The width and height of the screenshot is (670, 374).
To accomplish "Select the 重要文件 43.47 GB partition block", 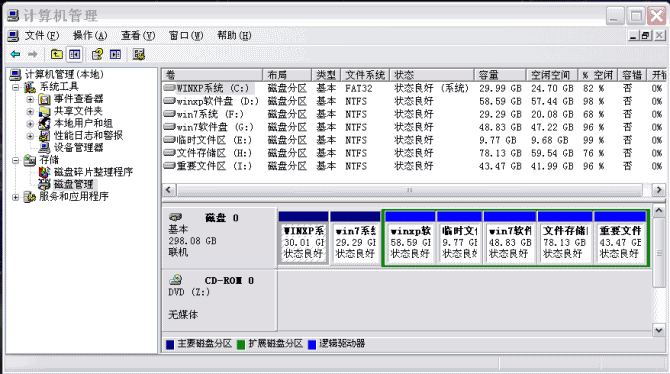I will click(x=620, y=238).
